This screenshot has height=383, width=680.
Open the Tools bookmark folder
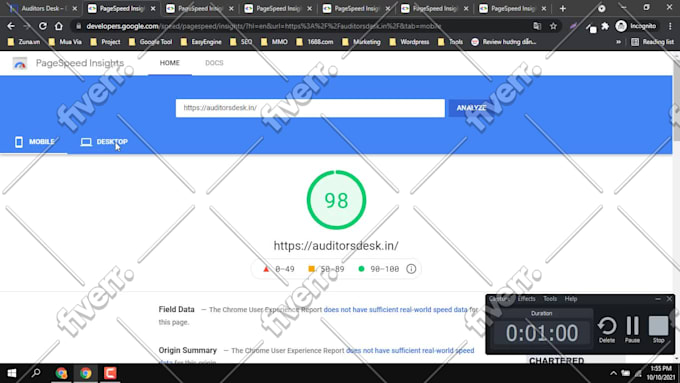pyautogui.click(x=450, y=42)
